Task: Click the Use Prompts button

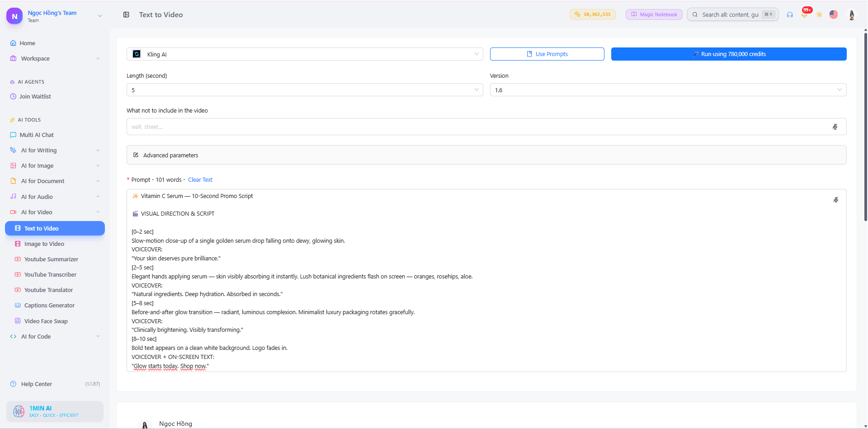Action: pos(547,54)
